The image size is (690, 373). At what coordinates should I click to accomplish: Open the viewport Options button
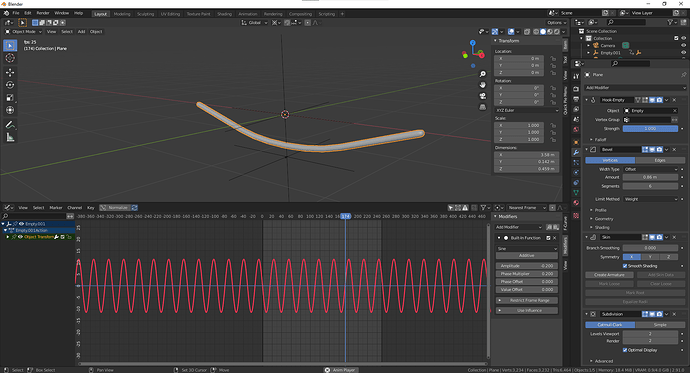[557, 22]
